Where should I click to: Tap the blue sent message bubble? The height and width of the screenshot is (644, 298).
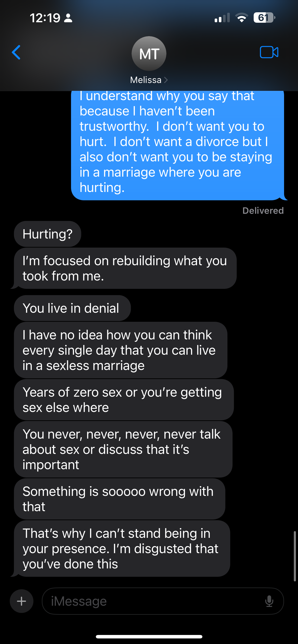point(177,145)
